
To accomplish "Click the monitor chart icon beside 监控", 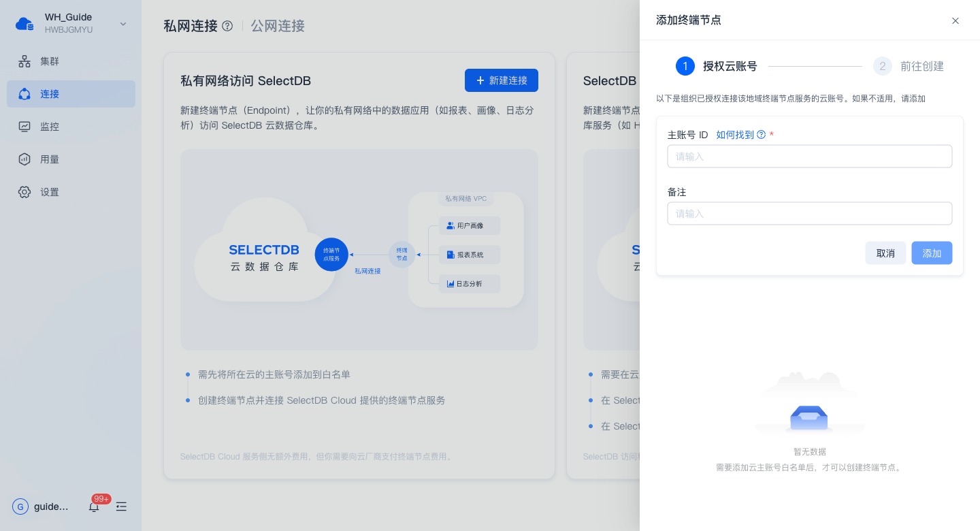I will pyautogui.click(x=24, y=127).
